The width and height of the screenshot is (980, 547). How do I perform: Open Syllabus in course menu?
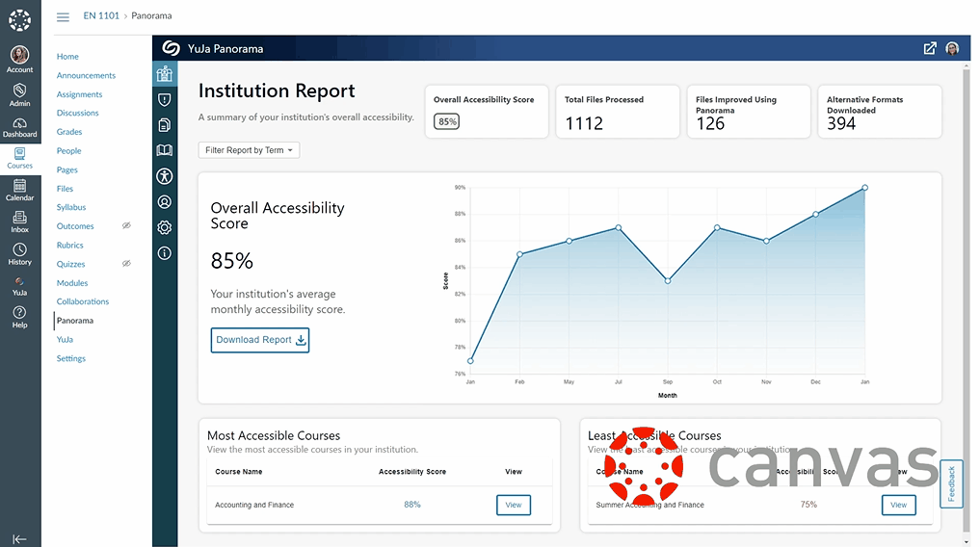click(71, 207)
